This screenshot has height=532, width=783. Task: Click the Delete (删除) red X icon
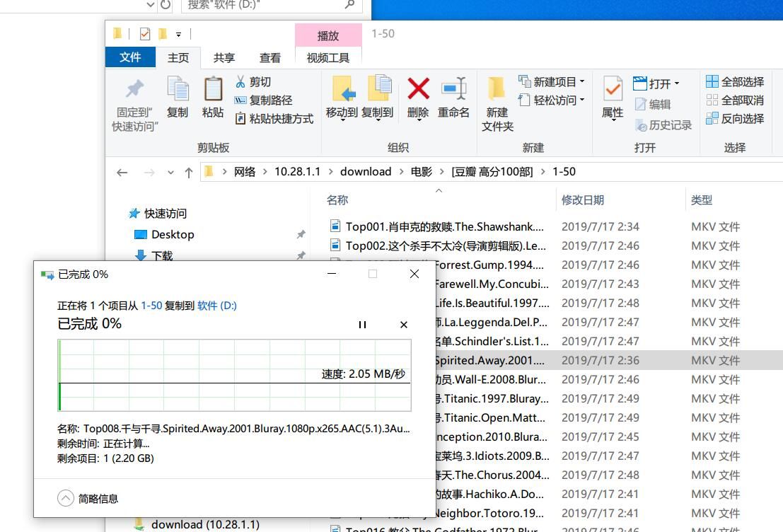click(x=418, y=90)
